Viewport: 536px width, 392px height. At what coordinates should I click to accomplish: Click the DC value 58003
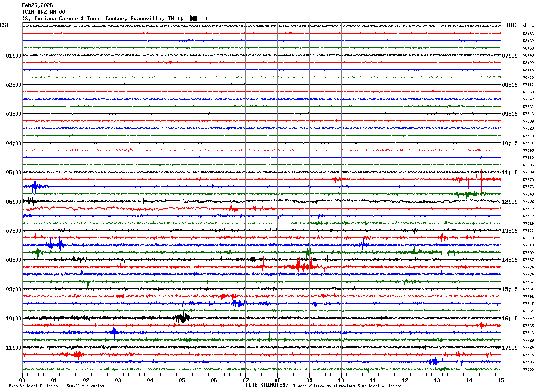click(x=528, y=77)
